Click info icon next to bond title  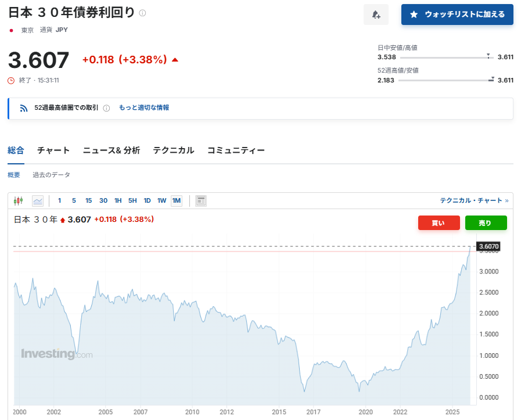point(143,13)
